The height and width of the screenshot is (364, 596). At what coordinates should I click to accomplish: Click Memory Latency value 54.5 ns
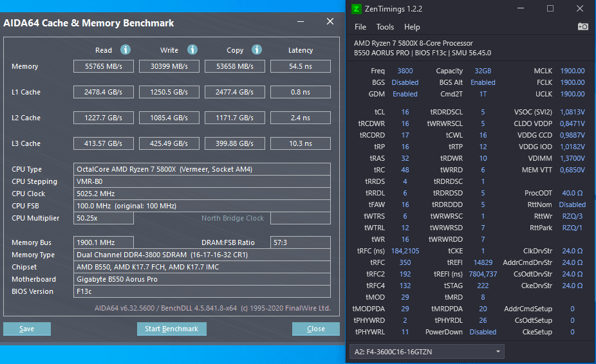[301, 66]
